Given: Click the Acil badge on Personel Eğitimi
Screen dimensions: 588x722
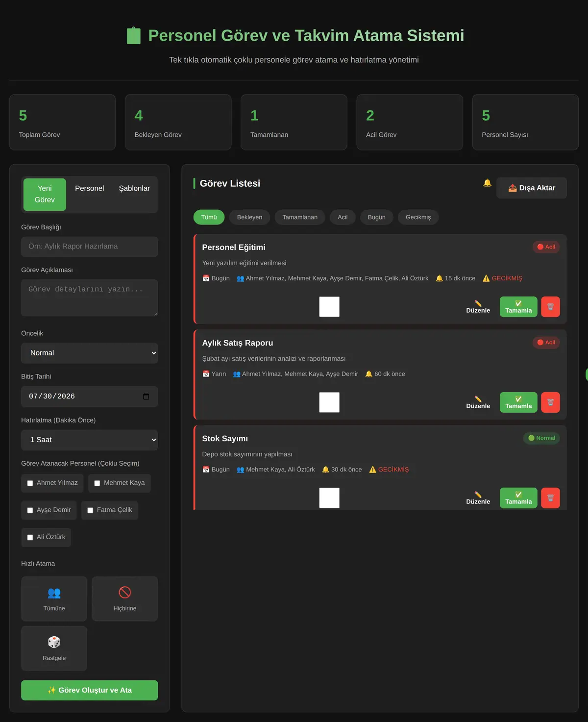Looking at the screenshot, I should pyautogui.click(x=546, y=247).
